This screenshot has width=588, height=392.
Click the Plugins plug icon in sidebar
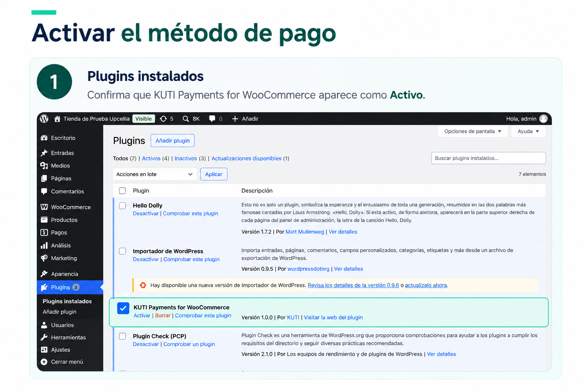pyautogui.click(x=44, y=287)
